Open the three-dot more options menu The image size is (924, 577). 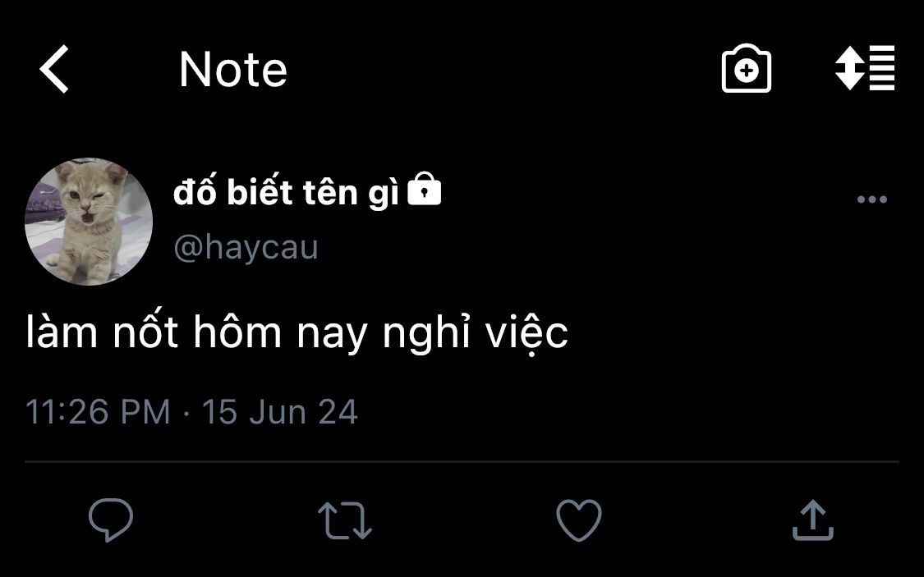[871, 199]
